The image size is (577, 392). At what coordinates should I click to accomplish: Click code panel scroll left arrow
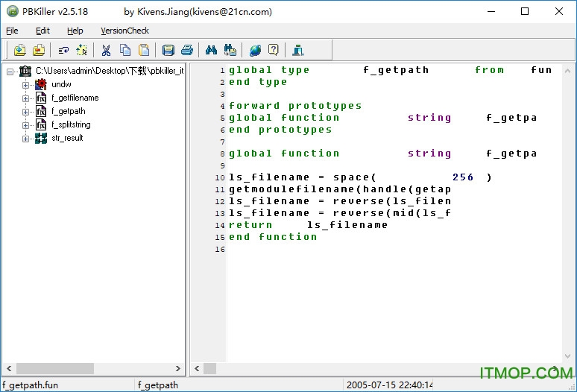(197, 368)
